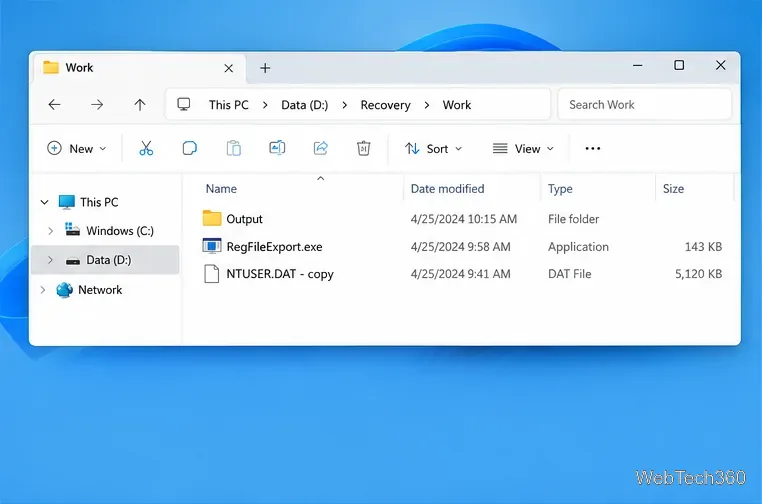
Task: Open the View dropdown menu
Action: pyautogui.click(x=523, y=149)
